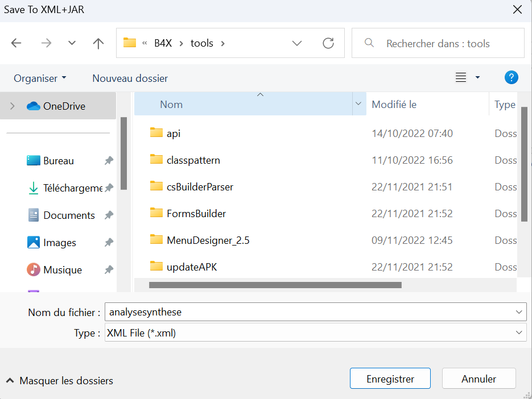Viewport: 532px width, 399px height.
Task: Open help with the question mark icon
Action: (512, 78)
